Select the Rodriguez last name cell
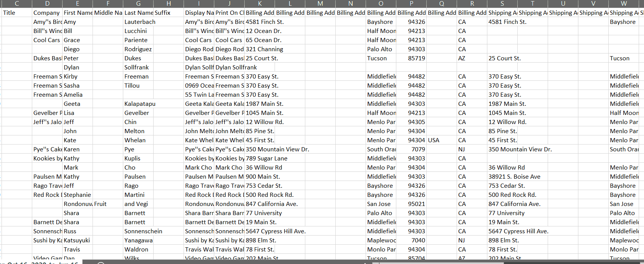This screenshot has width=644, height=264. click(x=138, y=49)
